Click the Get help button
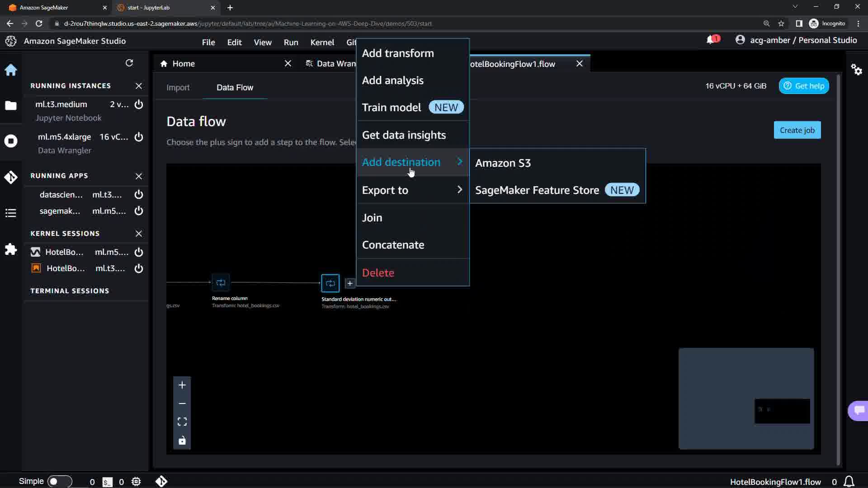Viewport: 868px width, 488px height. click(803, 86)
